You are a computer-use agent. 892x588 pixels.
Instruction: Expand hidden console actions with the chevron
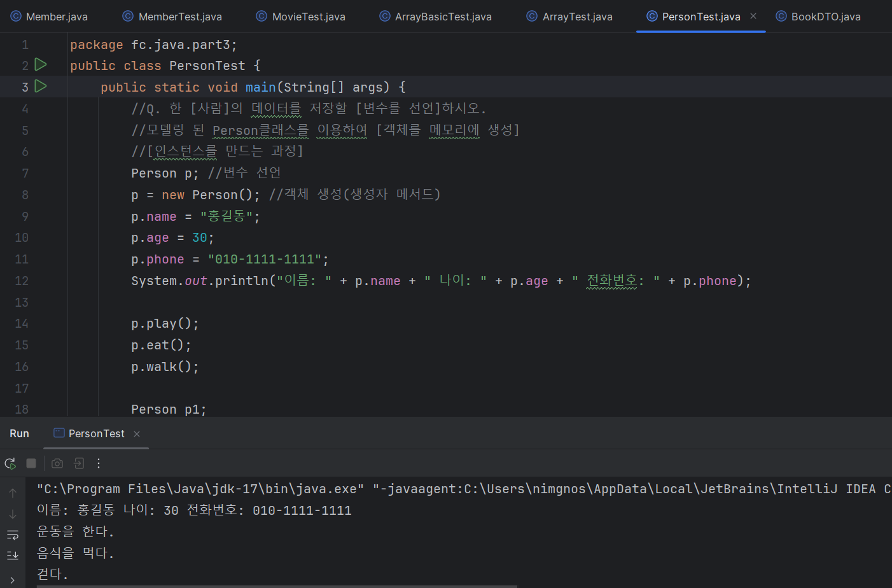coord(13,580)
